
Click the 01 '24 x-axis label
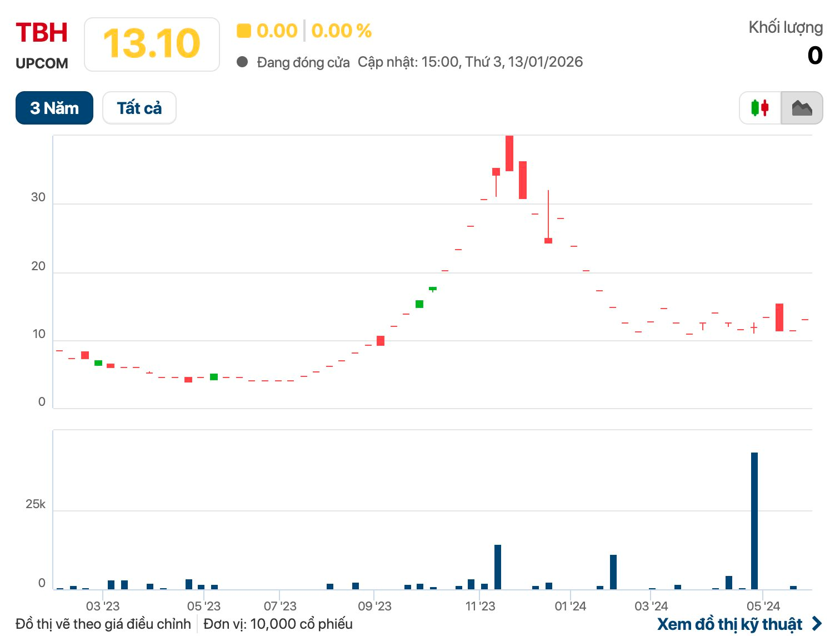coord(570,606)
